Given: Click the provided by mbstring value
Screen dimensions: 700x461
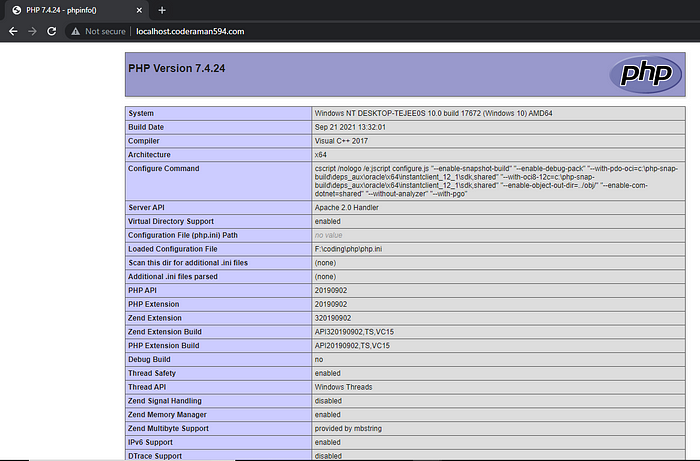Looking at the screenshot, I should tap(348, 429).
